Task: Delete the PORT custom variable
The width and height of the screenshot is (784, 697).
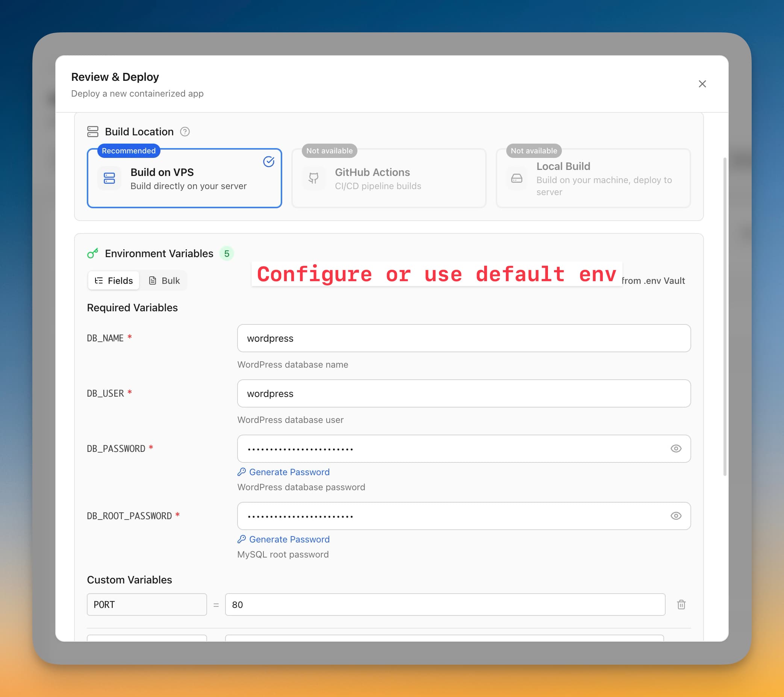Action: point(681,605)
